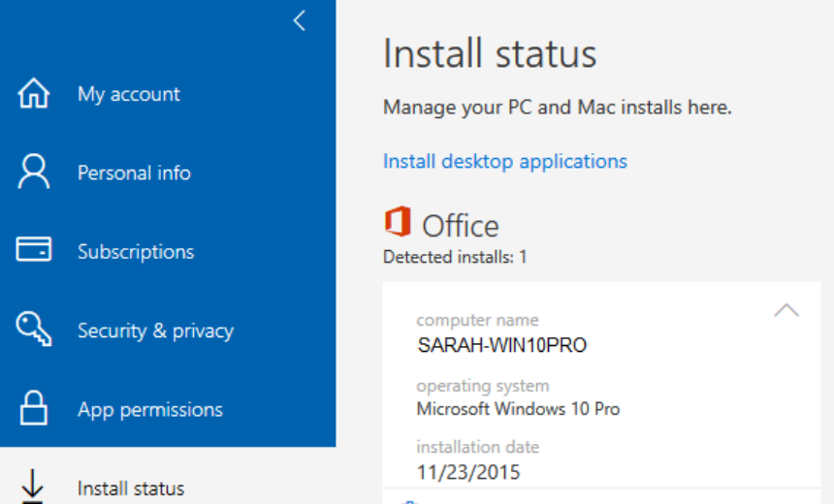Image resolution: width=834 pixels, height=504 pixels.
Task: Click the Office section title text
Action: [x=461, y=226]
